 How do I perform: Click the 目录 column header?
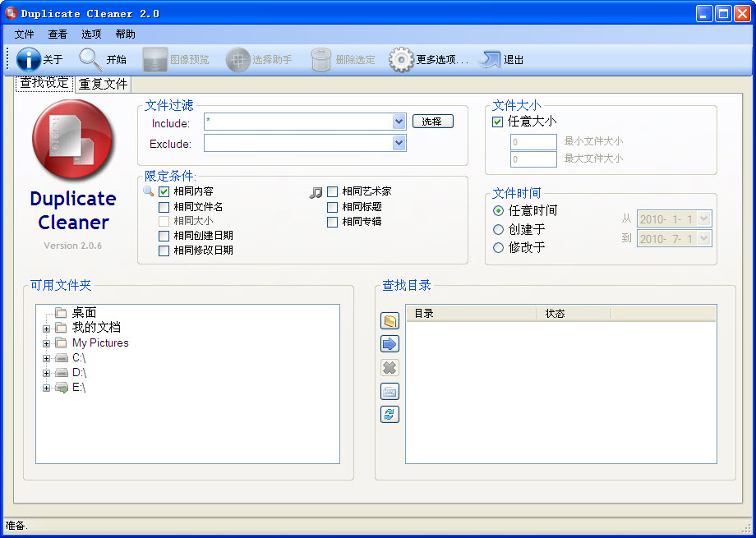472,314
